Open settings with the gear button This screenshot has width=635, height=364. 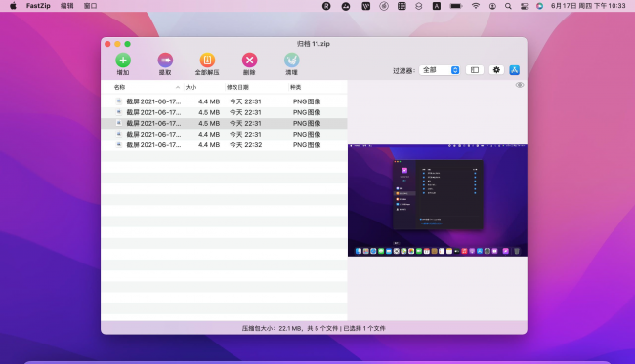pyautogui.click(x=496, y=70)
